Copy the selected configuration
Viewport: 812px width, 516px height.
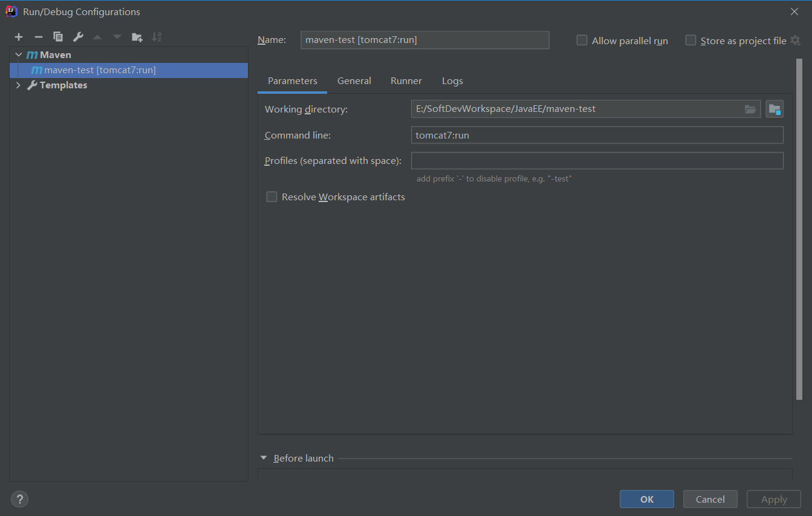58,37
